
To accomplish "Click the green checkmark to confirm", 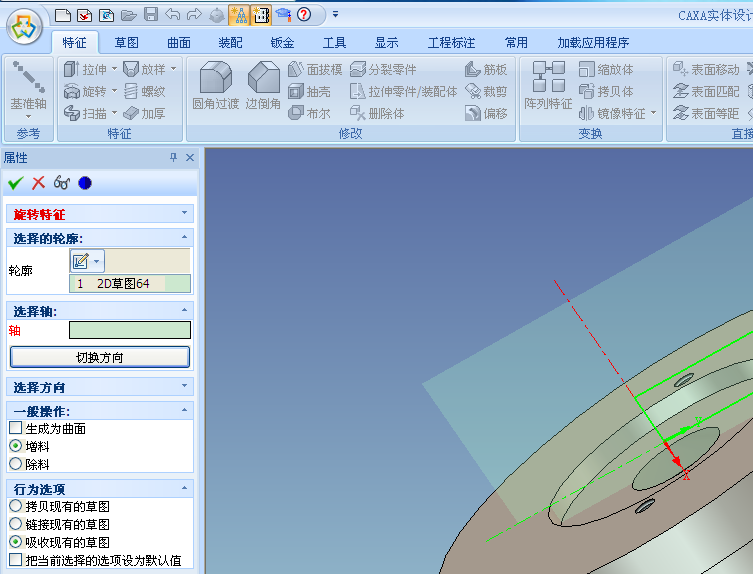I will [x=15, y=182].
